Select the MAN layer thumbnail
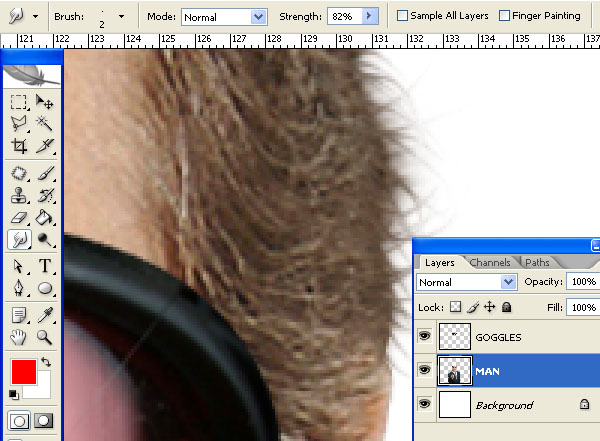The image size is (600, 441). click(x=455, y=370)
